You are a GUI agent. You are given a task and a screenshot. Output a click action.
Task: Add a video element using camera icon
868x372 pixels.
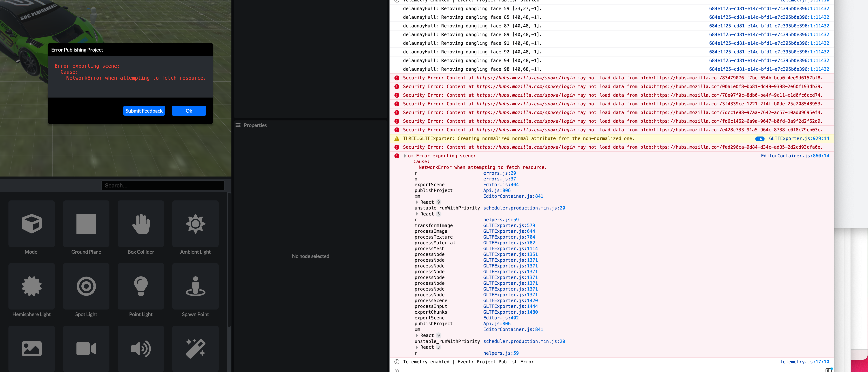click(x=86, y=348)
